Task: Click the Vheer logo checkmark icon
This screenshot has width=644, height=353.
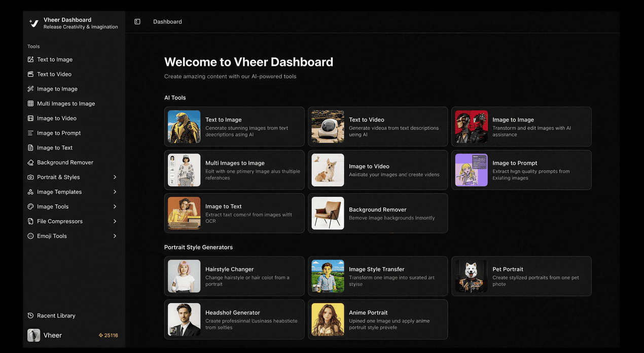Action: (33, 23)
